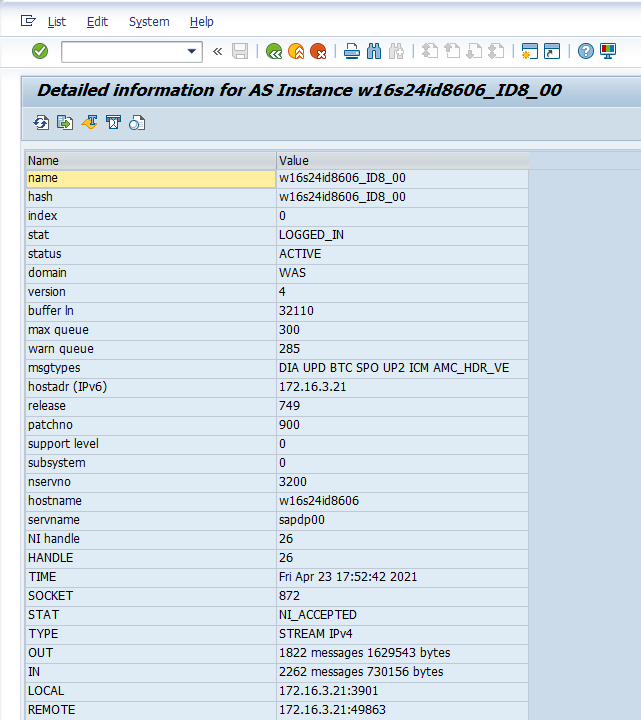
Task: Open the System menu
Action: tap(149, 21)
